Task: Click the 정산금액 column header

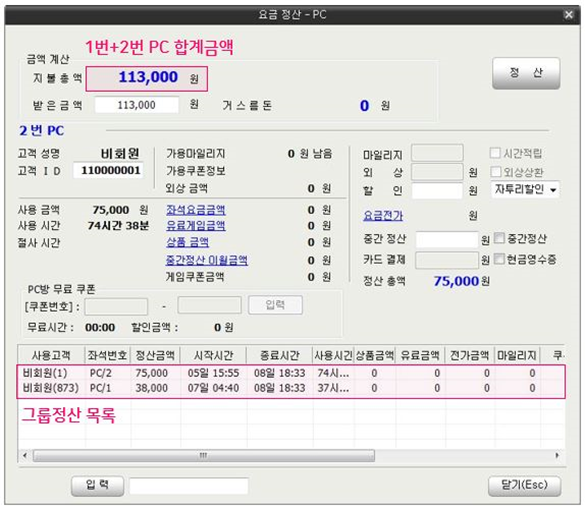Action: click(x=155, y=355)
